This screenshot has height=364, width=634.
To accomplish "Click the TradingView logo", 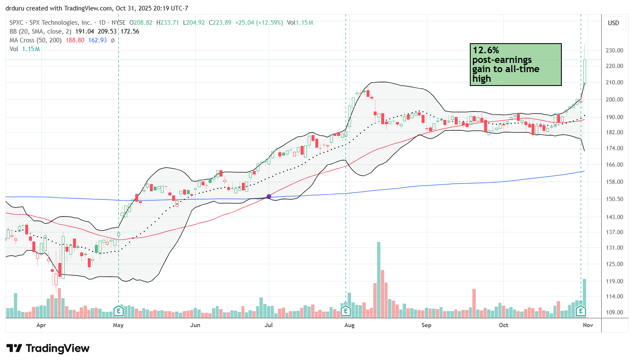I will (x=48, y=348).
